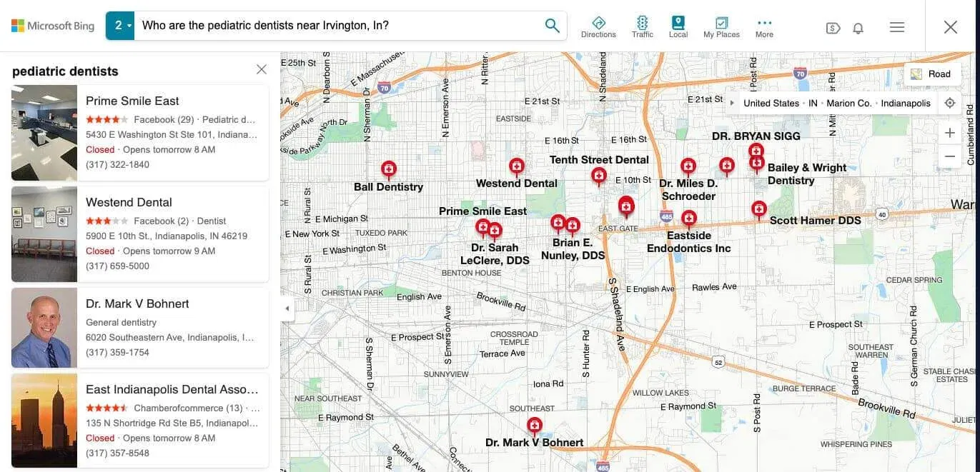The height and width of the screenshot is (472, 980).
Task: Click the Dr. Miles D. Schroeder pin
Action: pos(688,168)
